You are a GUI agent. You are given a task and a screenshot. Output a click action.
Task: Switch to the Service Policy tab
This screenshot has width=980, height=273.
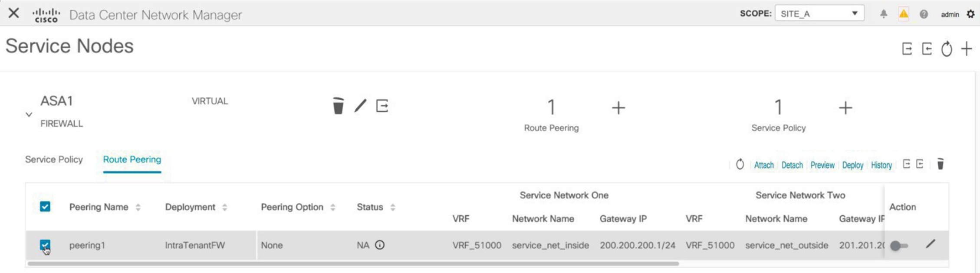click(54, 159)
